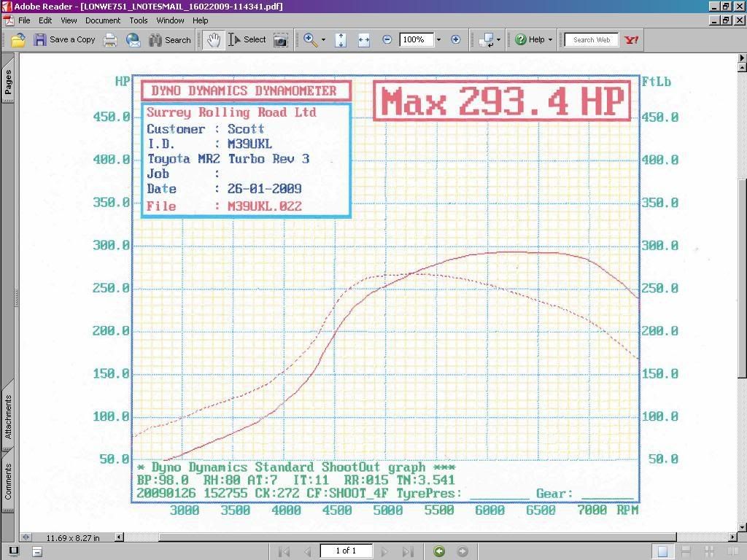Open the Window menu

pos(170,20)
